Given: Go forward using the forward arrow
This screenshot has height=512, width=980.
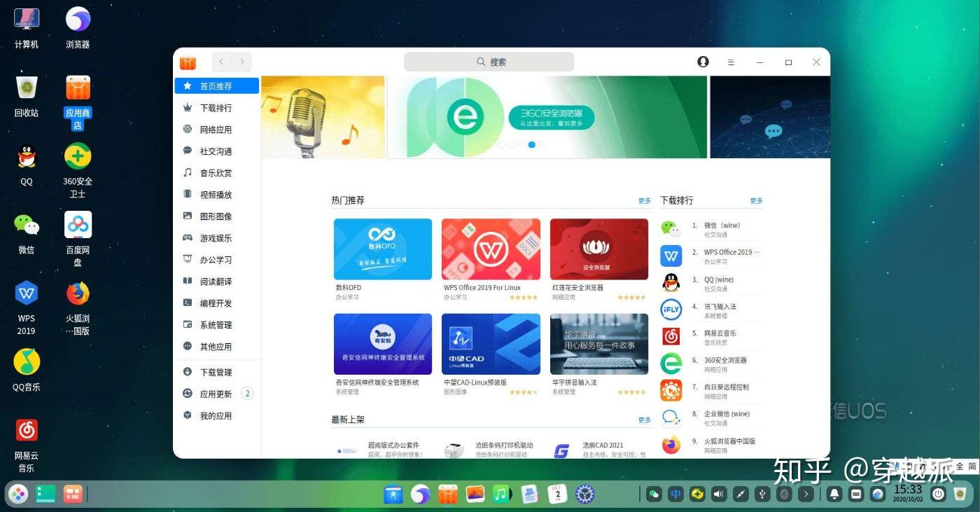Looking at the screenshot, I should [x=241, y=62].
